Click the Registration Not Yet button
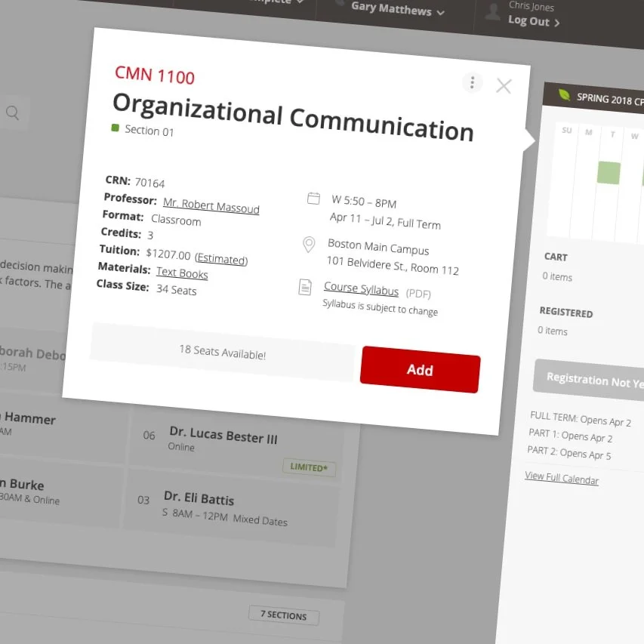Viewport: 644px width, 644px height. [x=588, y=380]
